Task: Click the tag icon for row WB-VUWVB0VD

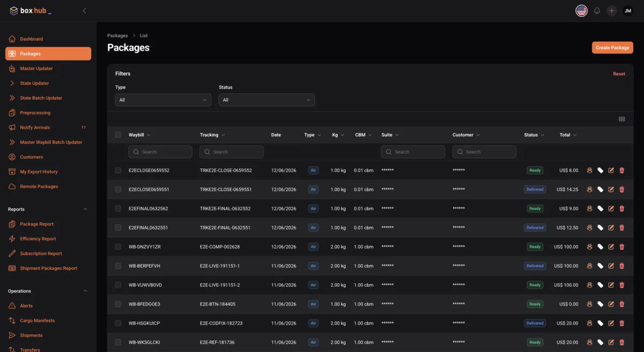Action: coord(601,285)
